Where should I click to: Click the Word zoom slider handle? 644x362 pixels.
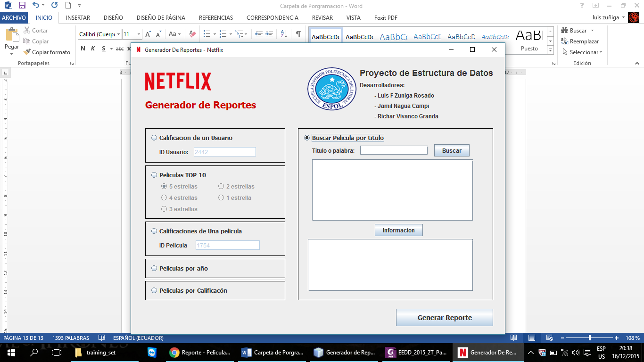(x=590, y=338)
